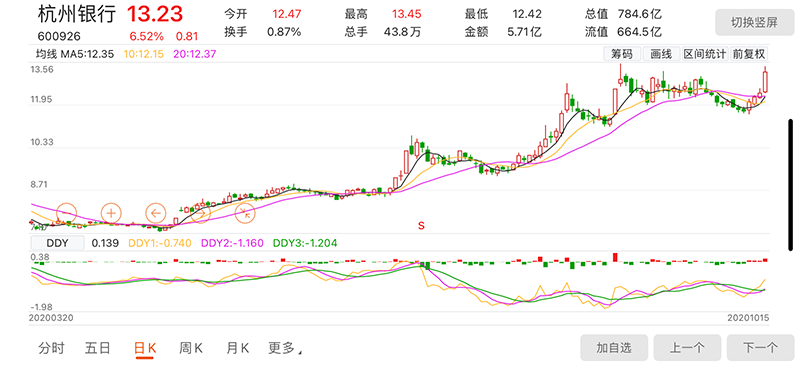
Task: Click 加自选 to add to watchlist
Action: click(x=614, y=348)
